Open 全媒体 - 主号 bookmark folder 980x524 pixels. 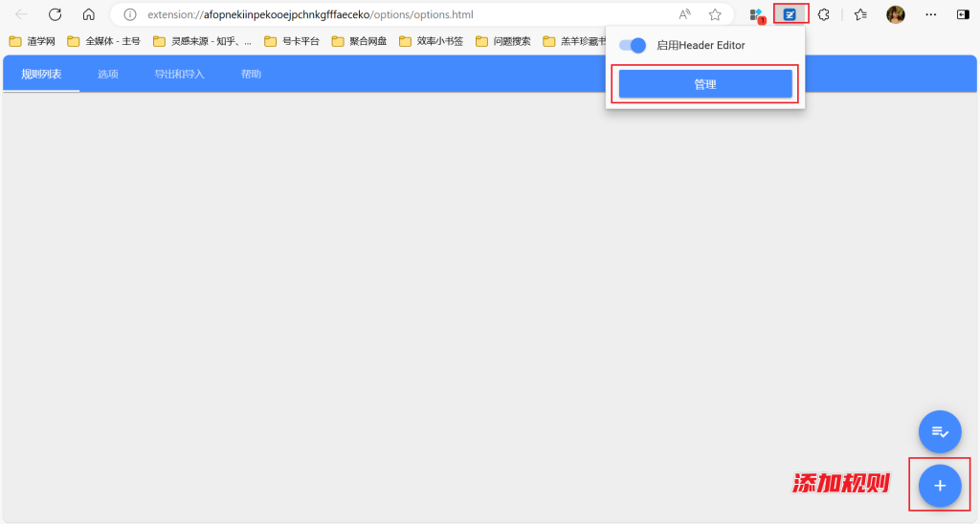(x=103, y=41)
